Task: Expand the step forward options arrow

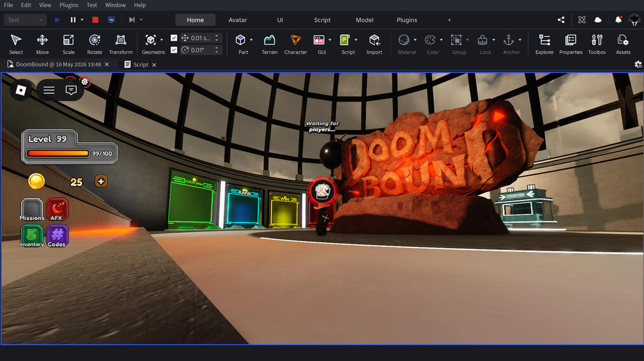Action: pyautogui.click(x=141, y=20)
